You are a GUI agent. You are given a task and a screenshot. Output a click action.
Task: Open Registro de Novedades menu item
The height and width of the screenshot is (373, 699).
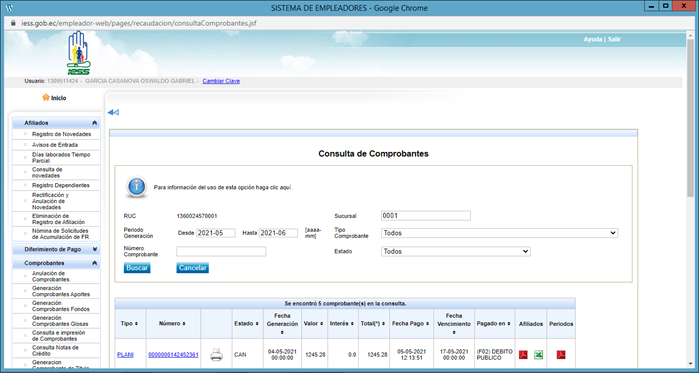62,134
